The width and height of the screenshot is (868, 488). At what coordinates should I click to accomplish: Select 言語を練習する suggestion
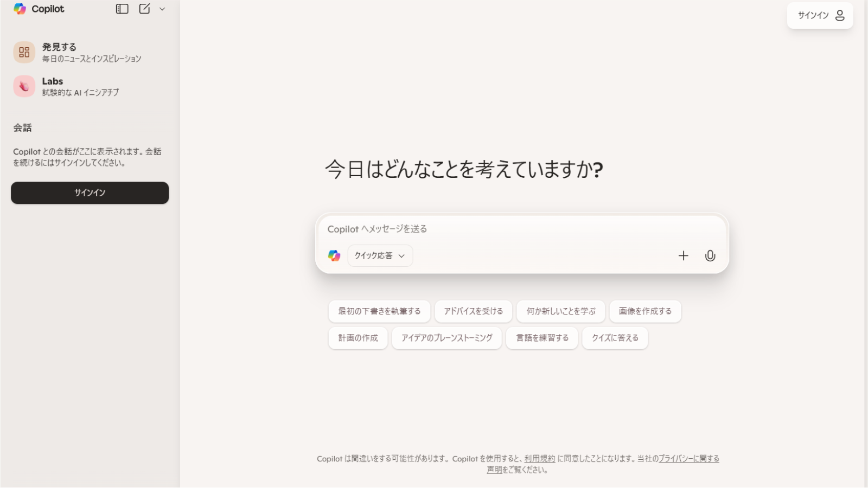point(542,338)
